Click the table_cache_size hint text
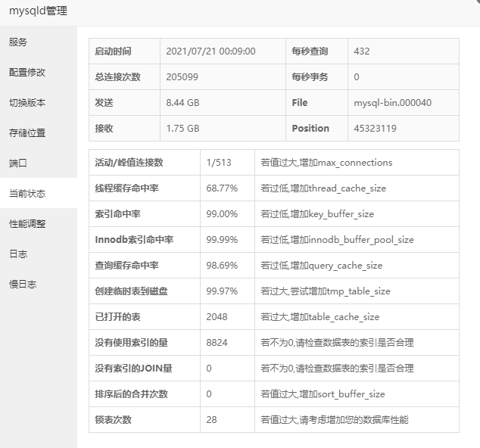 point(320,317)
